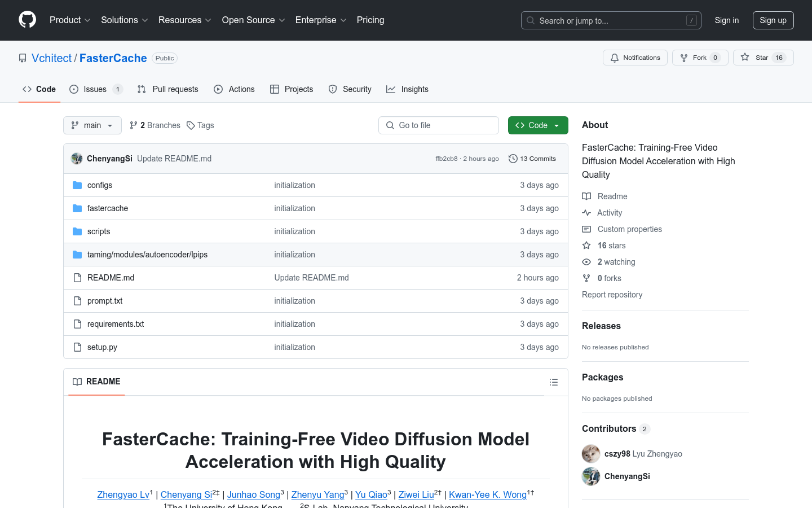Switch to the Actions tab
812x508 pixels.
235,89
